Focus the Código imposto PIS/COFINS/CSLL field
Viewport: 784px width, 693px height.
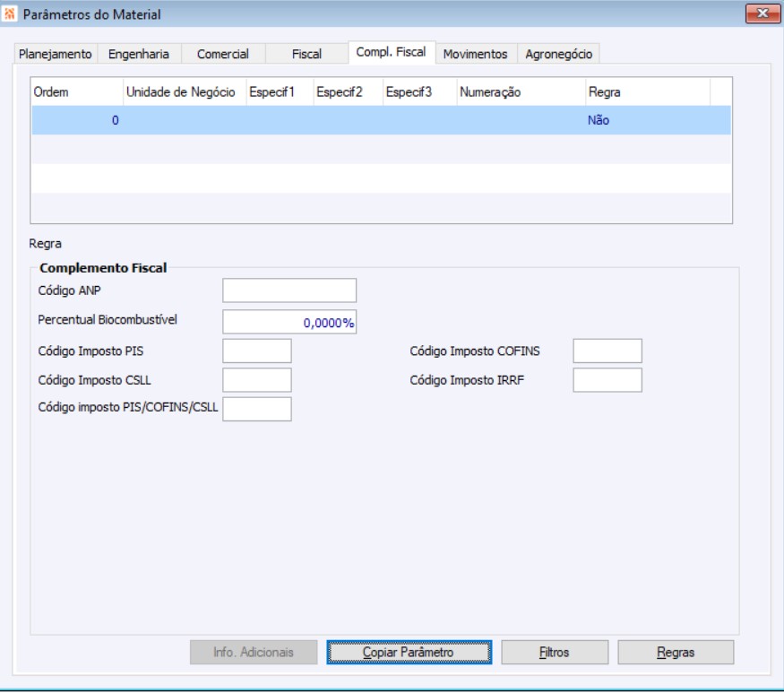[x=257, y=409]
